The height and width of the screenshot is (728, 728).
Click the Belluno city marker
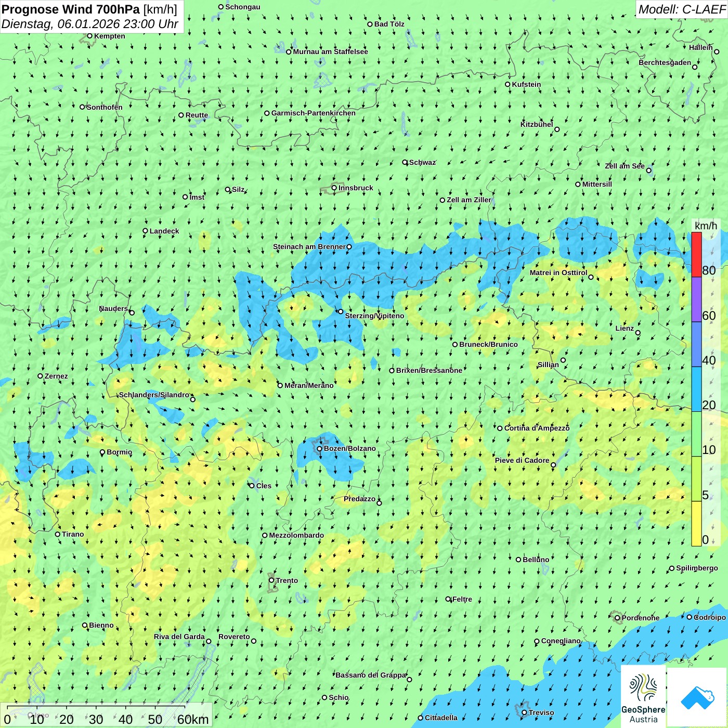pos(518,560)
